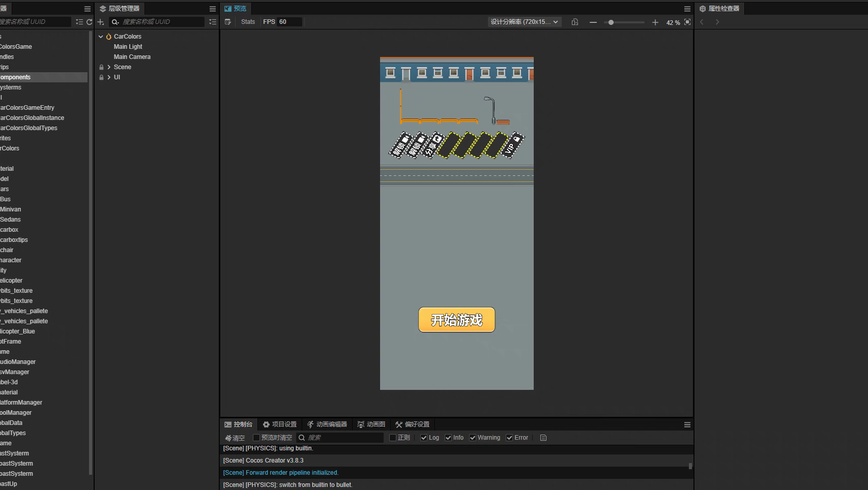Rotate the preview device orientation
The width and height of the screenshot is (868, 490).
click(575, 22)
